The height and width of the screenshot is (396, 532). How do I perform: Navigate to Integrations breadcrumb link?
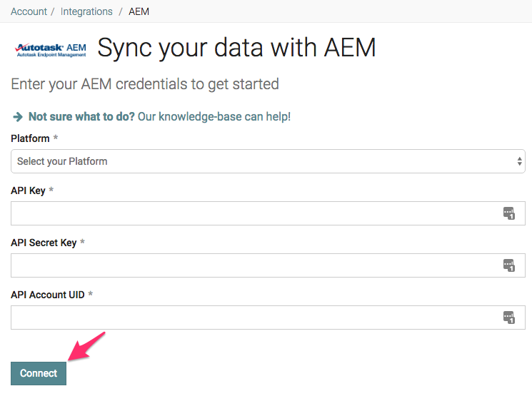pyautogui.click(x=86, y=11)
